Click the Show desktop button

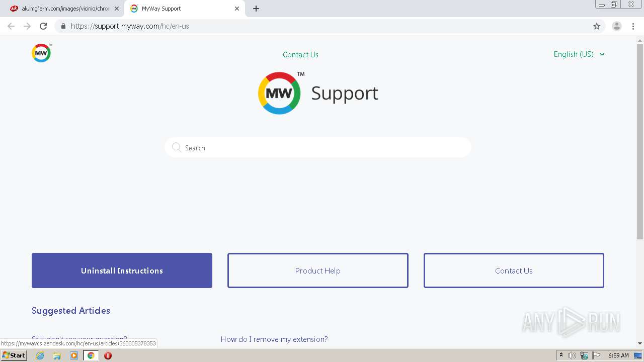638,355
